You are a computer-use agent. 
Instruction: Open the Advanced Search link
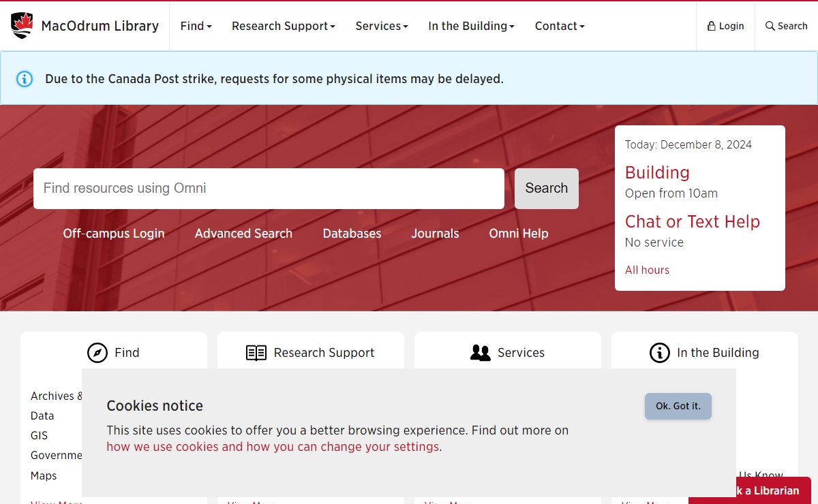point(243,234)
